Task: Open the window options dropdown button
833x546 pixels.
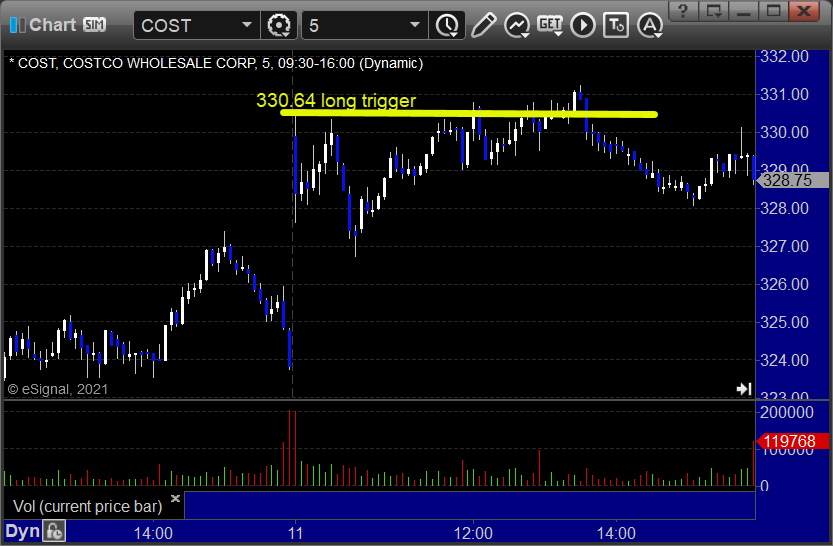Action: (713, 11)
